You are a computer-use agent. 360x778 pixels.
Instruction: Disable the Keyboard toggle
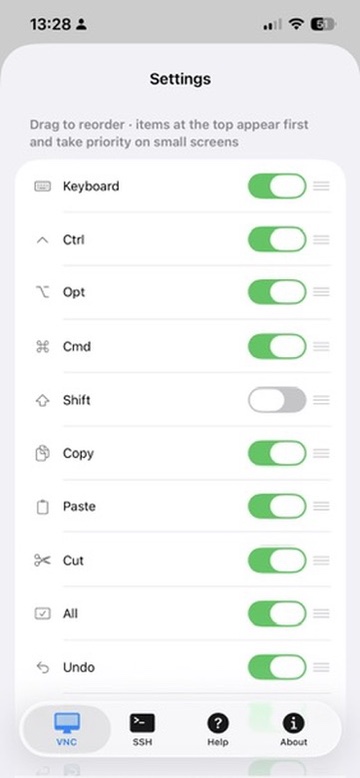pos(277,186)
